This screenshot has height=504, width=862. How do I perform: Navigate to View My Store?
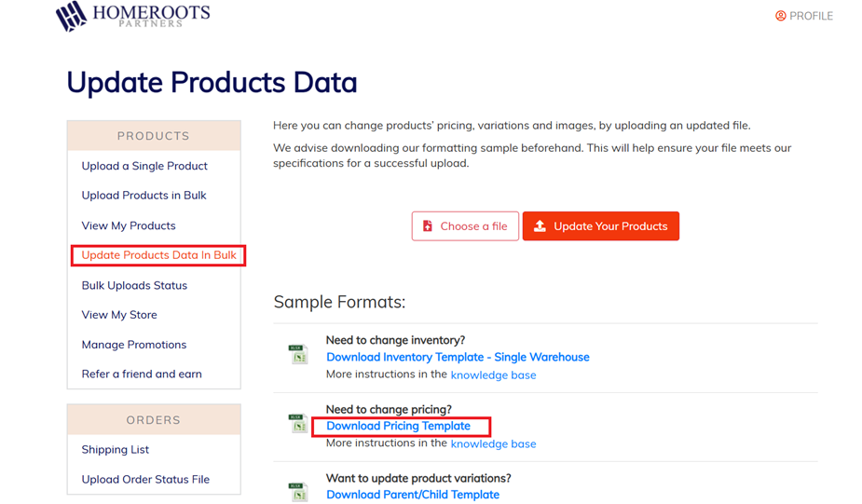point(119,315)
